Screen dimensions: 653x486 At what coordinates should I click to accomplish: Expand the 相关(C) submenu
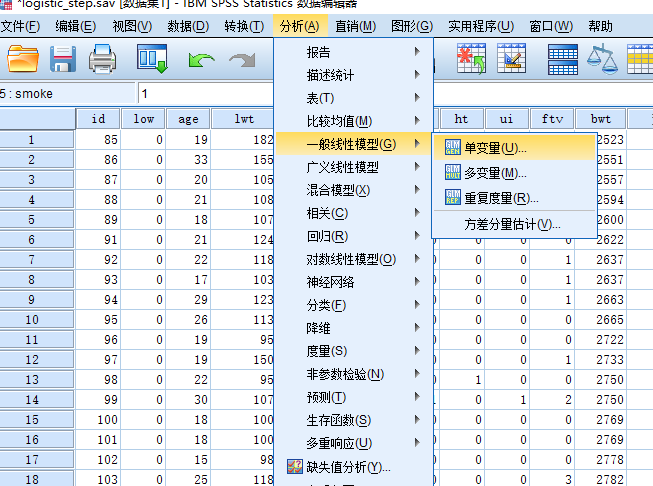click(353, 213)
